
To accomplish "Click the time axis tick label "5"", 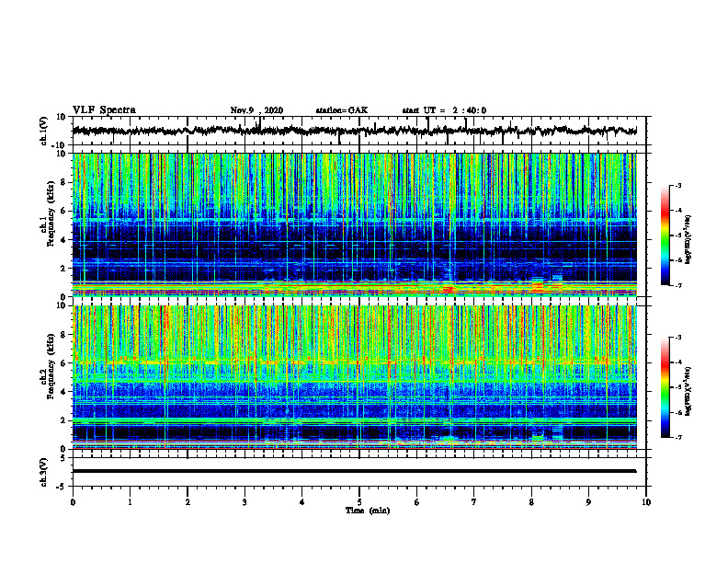I will [359, 502].
